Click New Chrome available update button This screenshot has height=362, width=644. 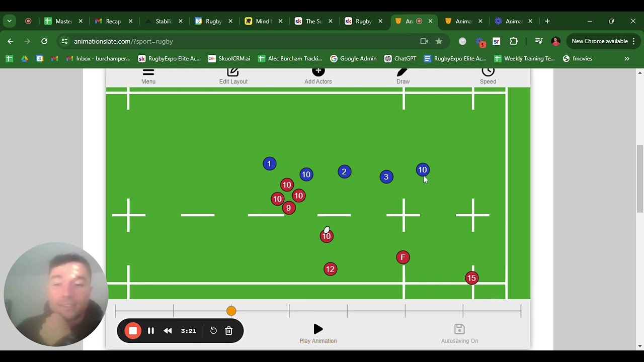[603, 41]
